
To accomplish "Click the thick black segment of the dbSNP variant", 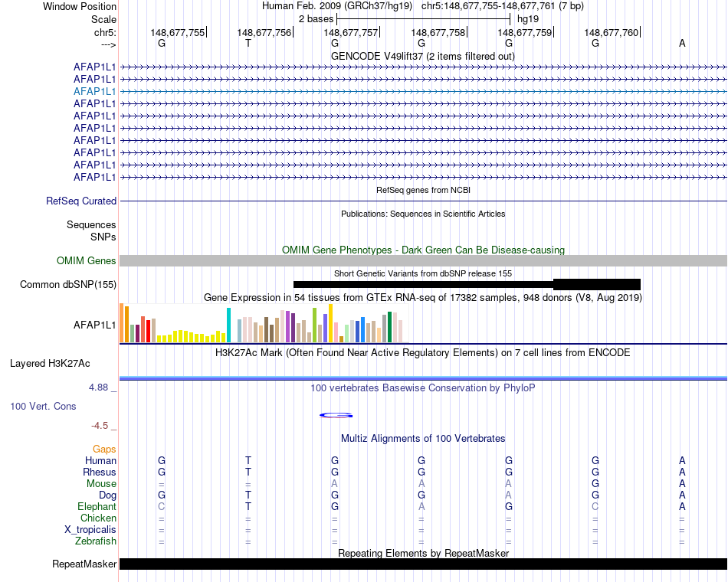I will coord(596,285).
